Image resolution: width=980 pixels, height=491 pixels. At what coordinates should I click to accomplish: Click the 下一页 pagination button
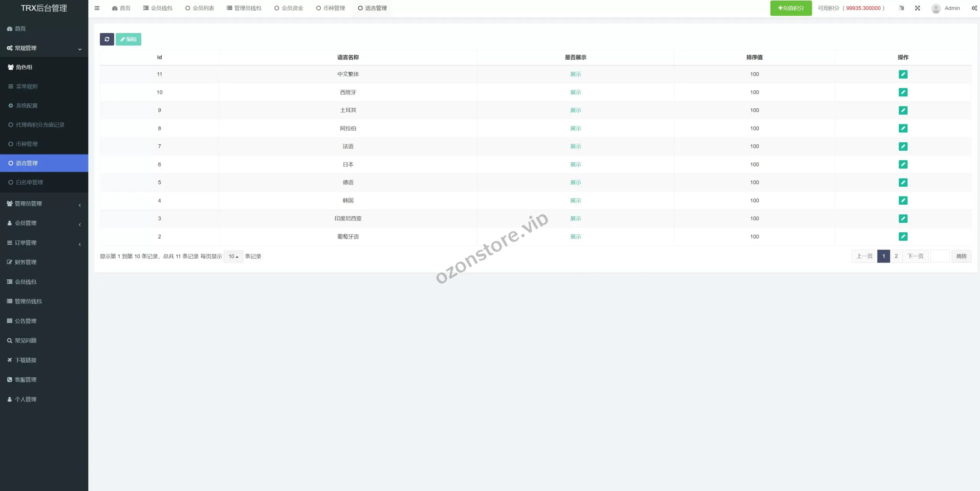(x=915, y=256)
